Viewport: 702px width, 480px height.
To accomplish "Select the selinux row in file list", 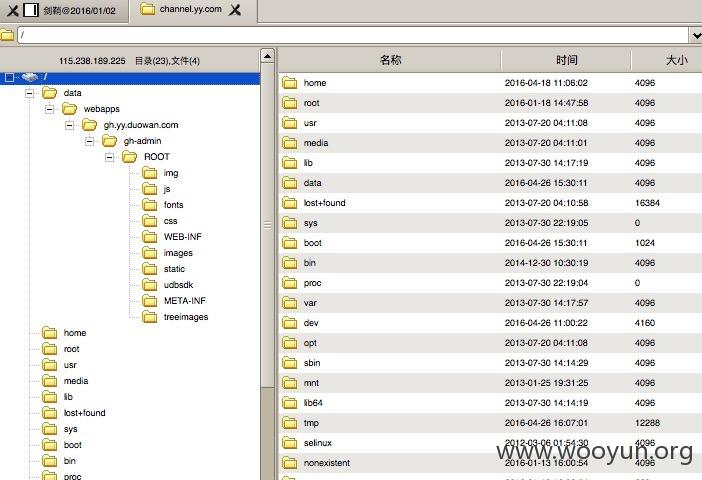I will (x=490, y=443).
